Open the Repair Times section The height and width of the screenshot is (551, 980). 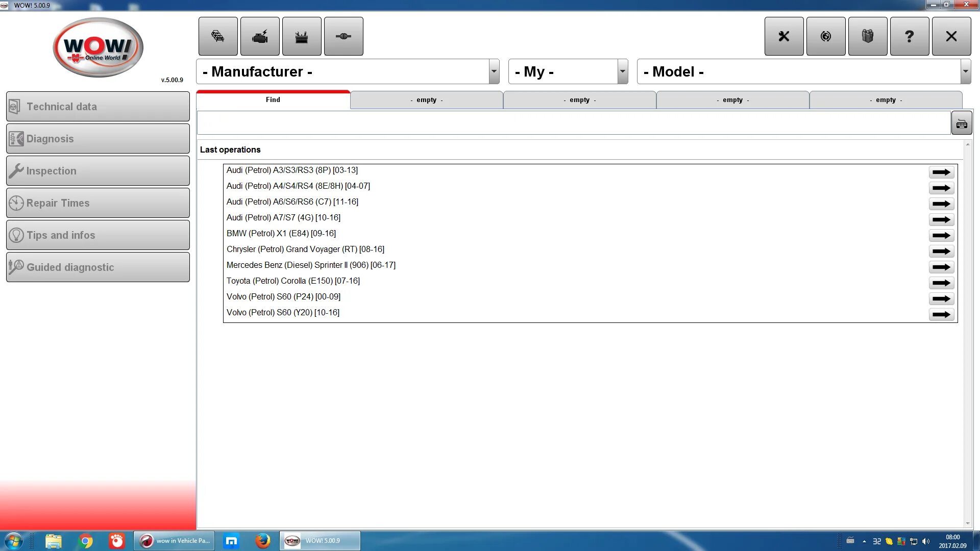pos(98,203)
